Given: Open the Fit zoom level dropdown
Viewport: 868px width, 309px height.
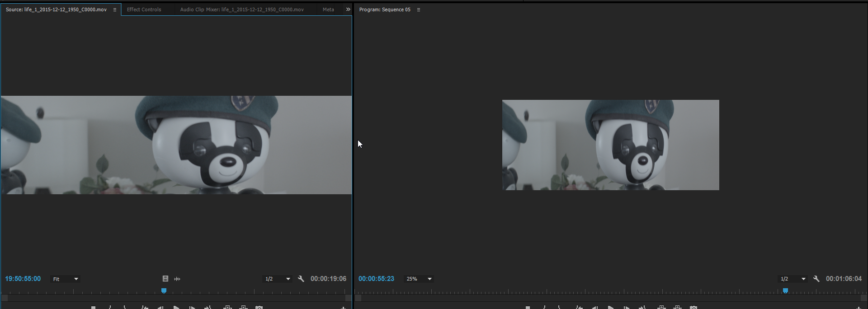Looking at the screenshot, I should [x=65, y=279].
